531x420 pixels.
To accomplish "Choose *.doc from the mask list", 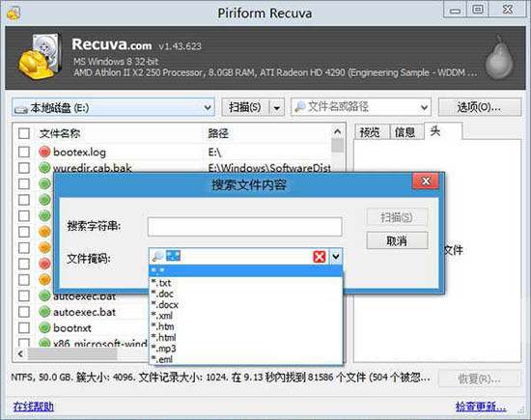I will click(246, 294).
